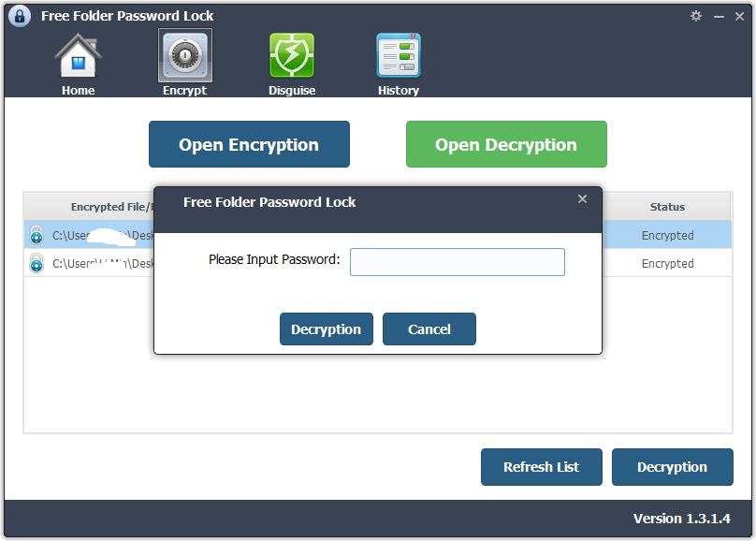Click the Refresh List button
Screen dimensions: 756x541
[x=542, y=467]
